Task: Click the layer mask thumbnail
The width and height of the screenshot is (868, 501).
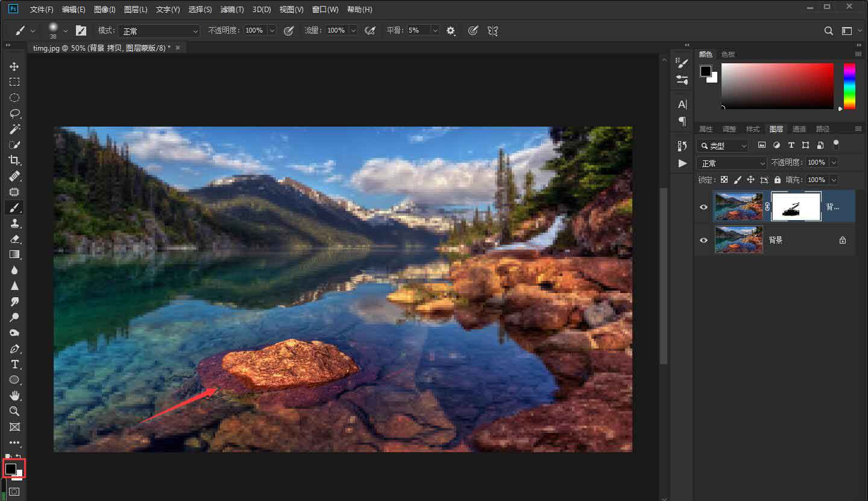Action: [x=796, y=207]
